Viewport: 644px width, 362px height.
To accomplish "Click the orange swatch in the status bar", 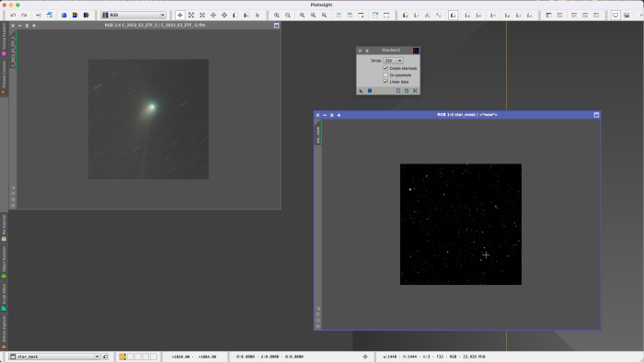I will 122,356.
